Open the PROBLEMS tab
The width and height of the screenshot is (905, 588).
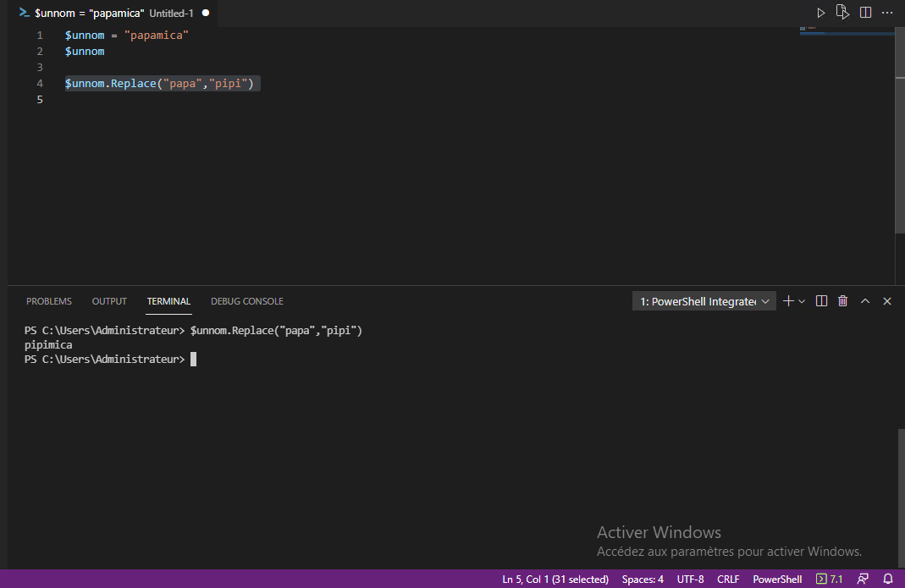tap(48, 300)
